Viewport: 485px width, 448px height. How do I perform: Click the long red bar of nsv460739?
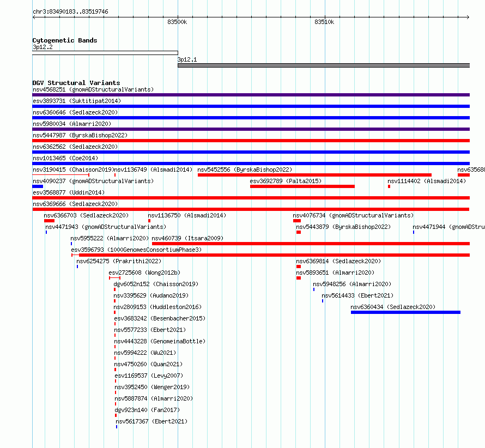[x=311, y=244]
